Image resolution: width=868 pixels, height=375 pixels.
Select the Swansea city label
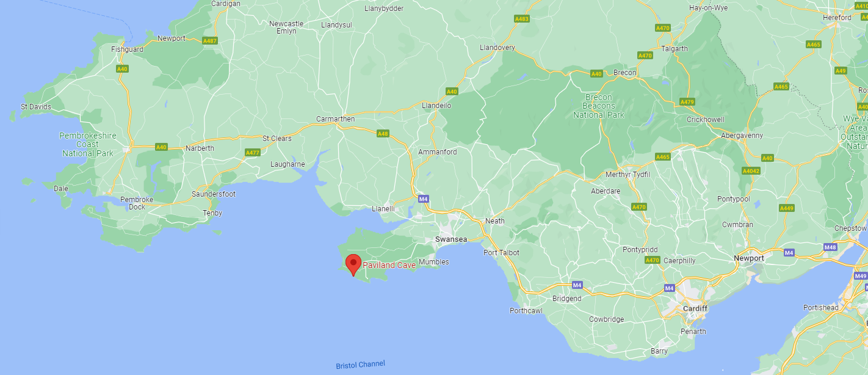pos(450,239)
